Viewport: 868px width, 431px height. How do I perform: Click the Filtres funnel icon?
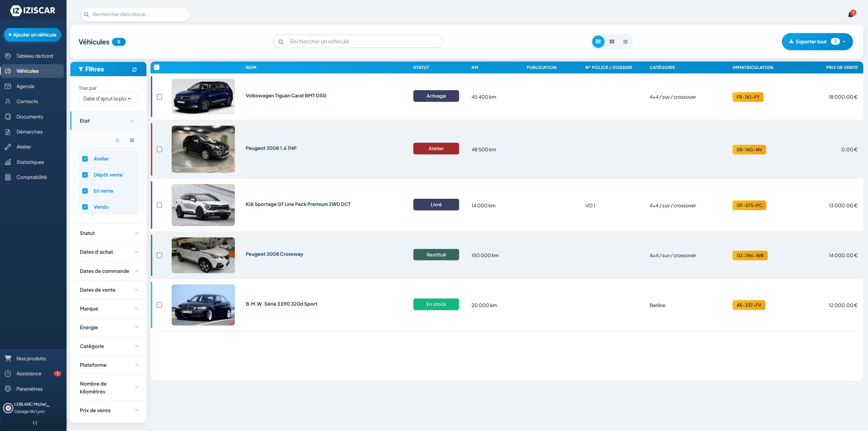click(x=81, y=69)
